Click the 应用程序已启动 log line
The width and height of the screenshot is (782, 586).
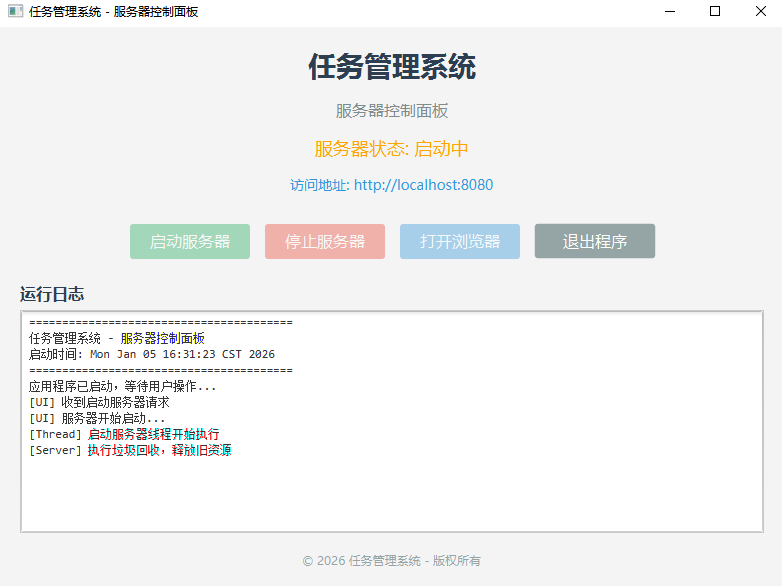tap(122, 386)
